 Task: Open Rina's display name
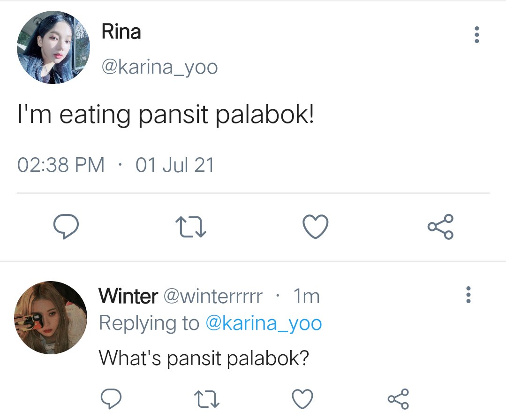pyautogui.click(x=121, y=31)
